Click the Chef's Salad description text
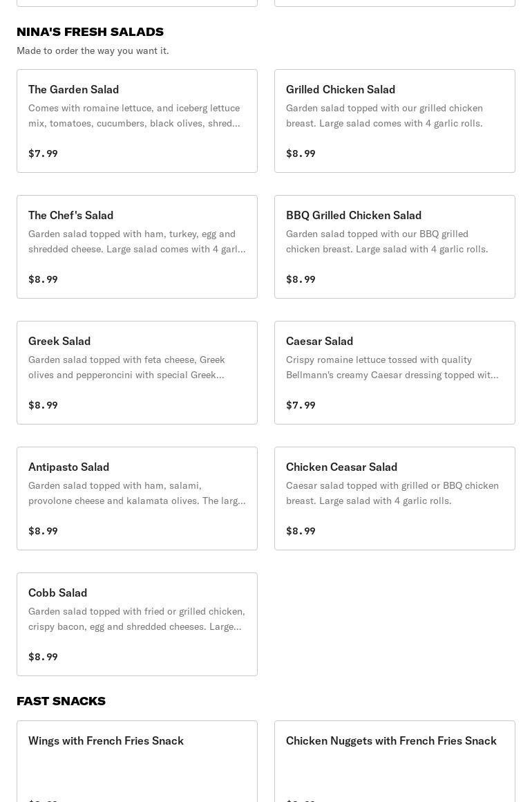Image resolution: width=532 pixels, height=802 pixels. click(136, 241)
